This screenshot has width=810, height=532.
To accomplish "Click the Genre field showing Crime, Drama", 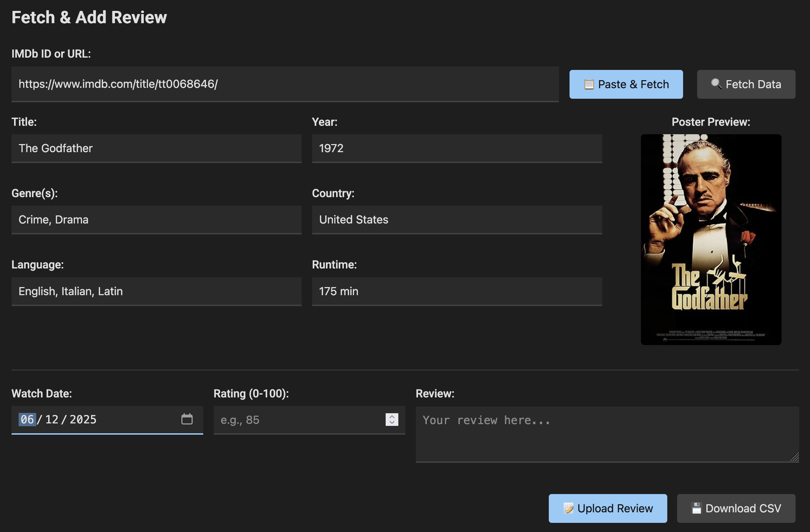I will tap(156, 220).
